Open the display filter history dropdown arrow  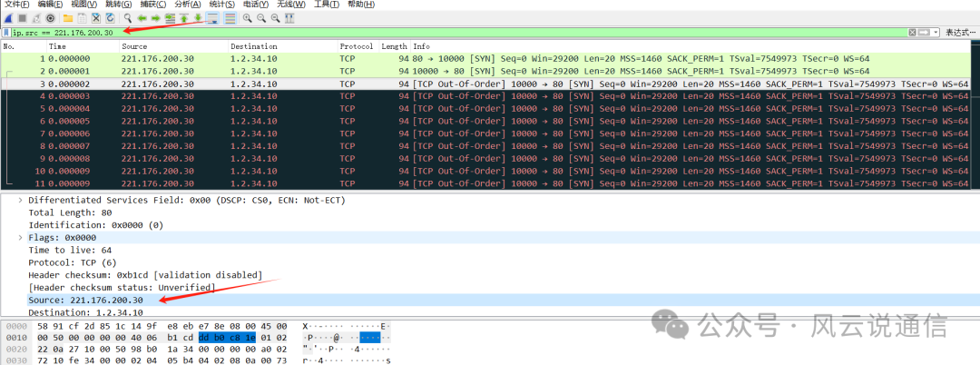click(x=935, y=33)
